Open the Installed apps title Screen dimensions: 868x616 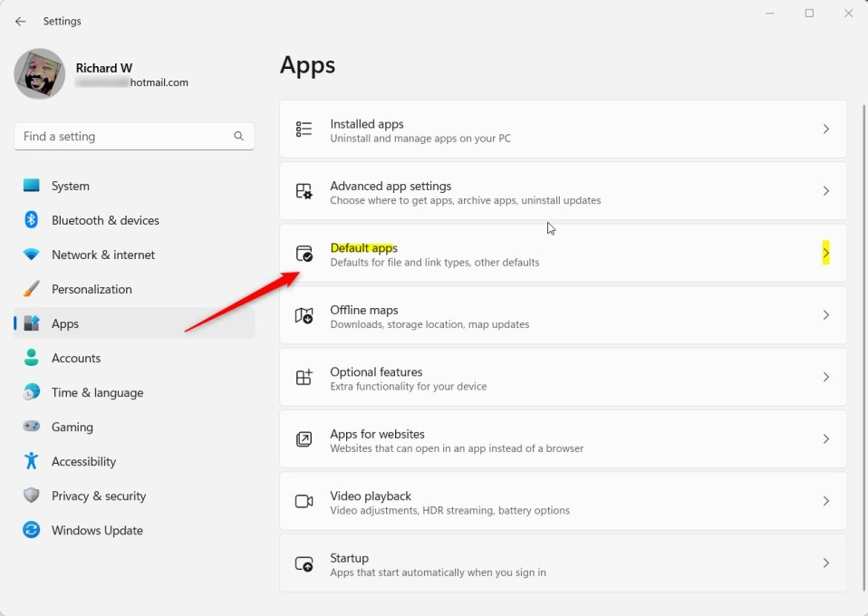[x=366, y=124]
